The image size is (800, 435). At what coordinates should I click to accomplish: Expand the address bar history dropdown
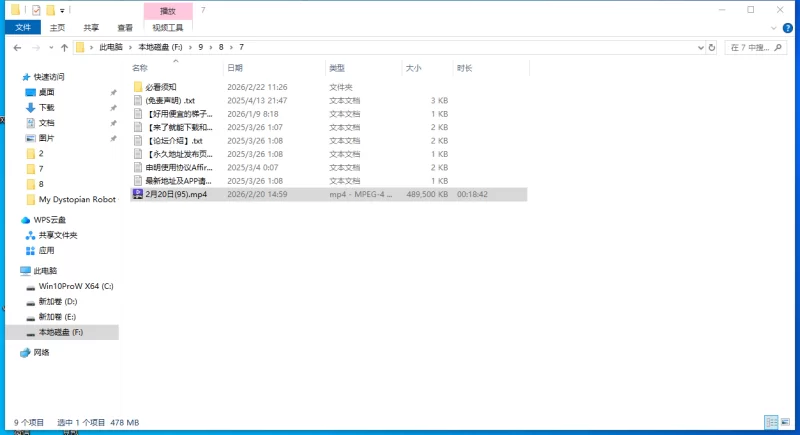(x=701, y=47)
